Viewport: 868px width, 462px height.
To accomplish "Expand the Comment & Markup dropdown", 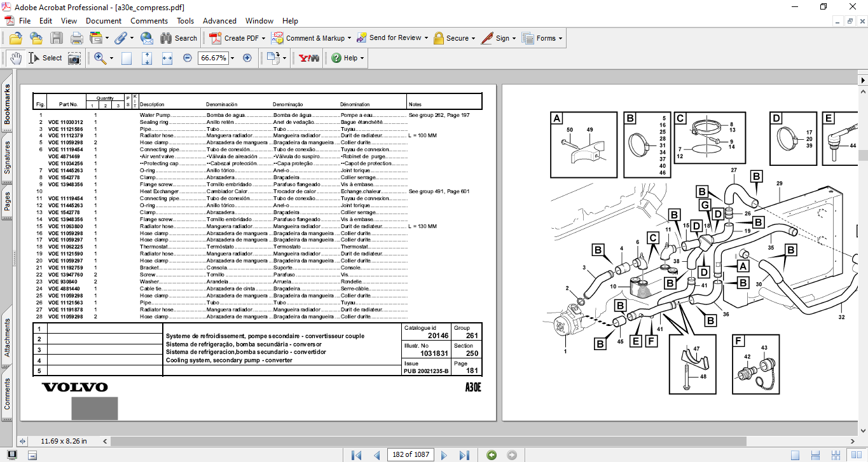I will tap(350, 38).
